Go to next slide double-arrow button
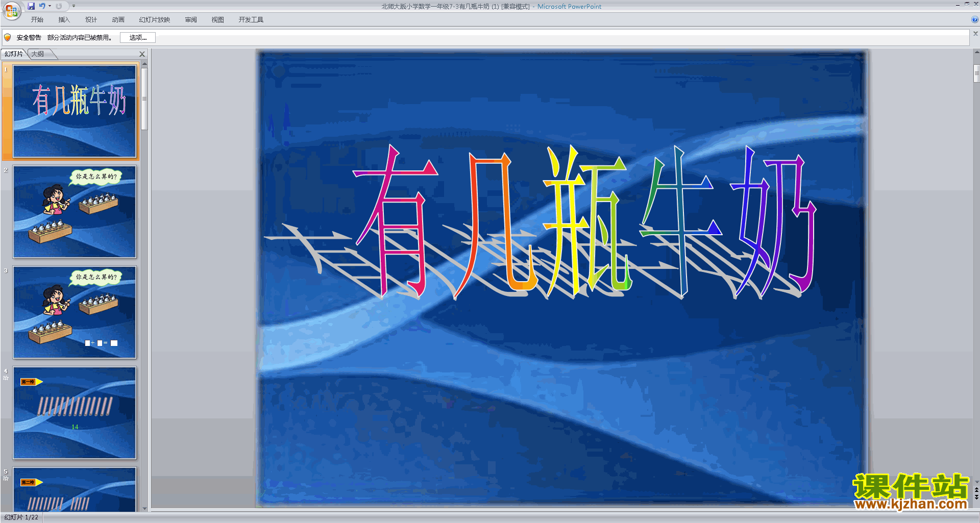This screenshot has height=523, width=980. [x=976, y=497]
